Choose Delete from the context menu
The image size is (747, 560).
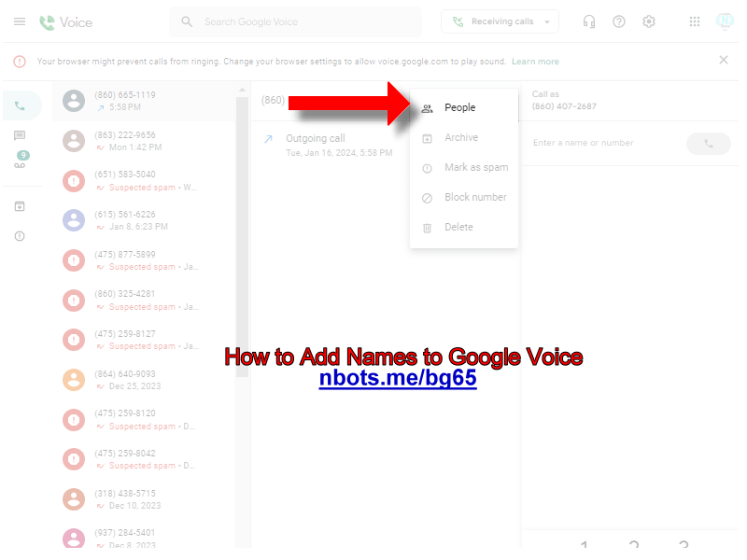pos(464,227)
